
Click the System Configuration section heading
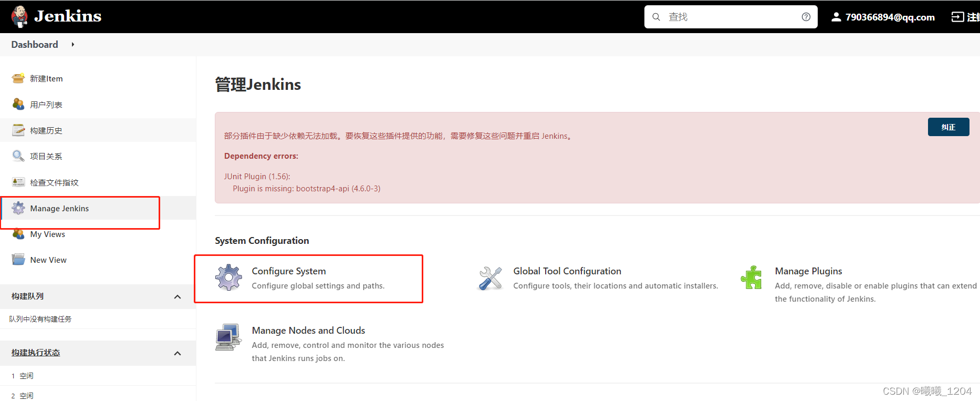pos(262,241)
